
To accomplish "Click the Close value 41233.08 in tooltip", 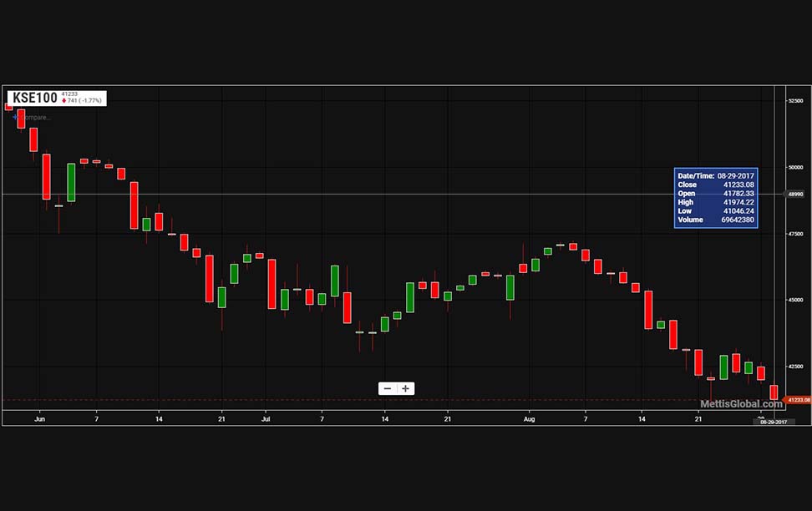I will (738, 185).
